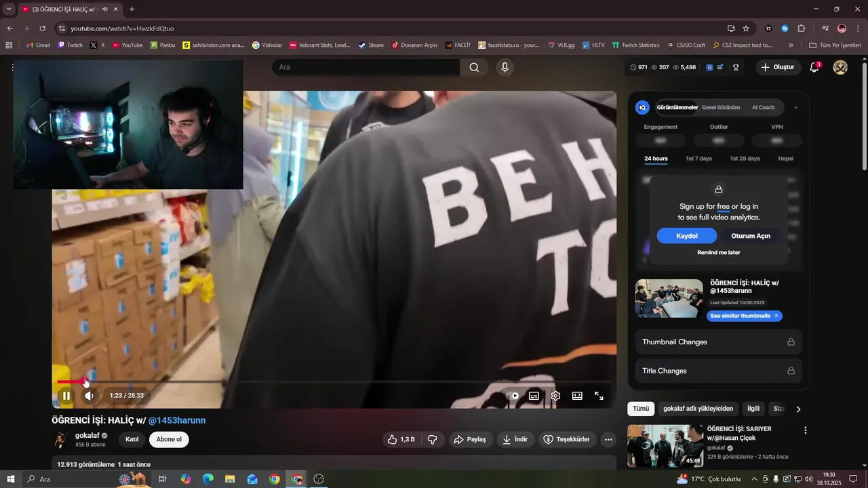This screenshot has width=868, height=488.
Task: Click the vidIQ trophy icon
Action: click(735, 67)
